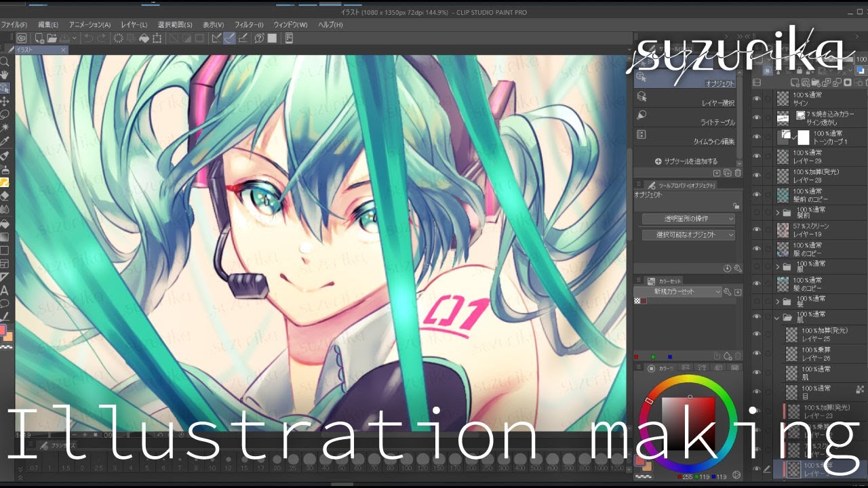868x488 pixels.
Task: Hide the トーンカーブ1 layer
Action: pyautogui.click(x=757, y=137)
